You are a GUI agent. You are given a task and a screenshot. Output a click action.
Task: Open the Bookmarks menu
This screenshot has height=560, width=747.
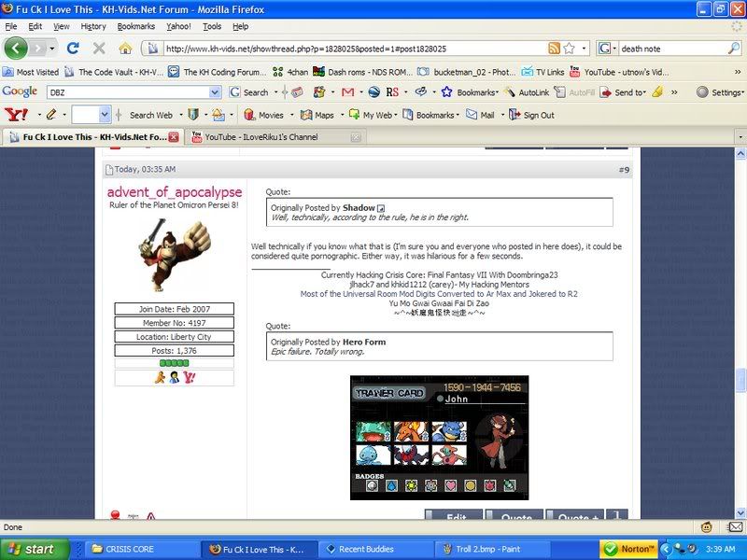[135, 26]
